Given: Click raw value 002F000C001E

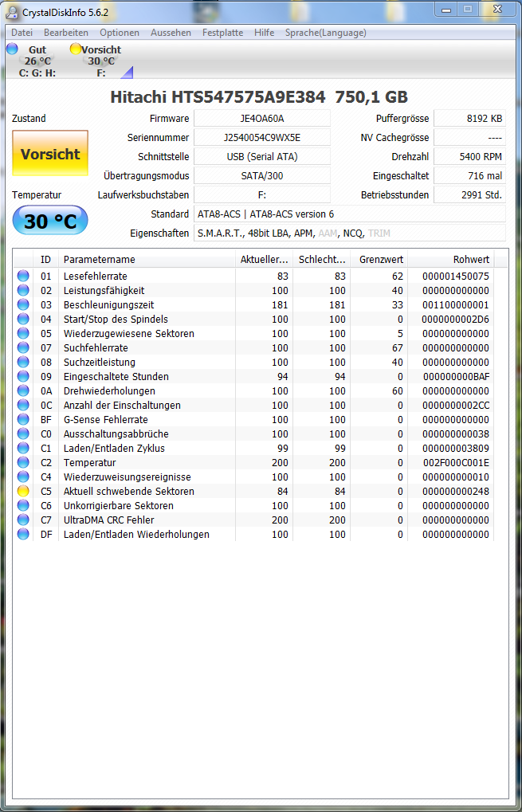Looking at the screenshot, I should [x=456, y=462].
